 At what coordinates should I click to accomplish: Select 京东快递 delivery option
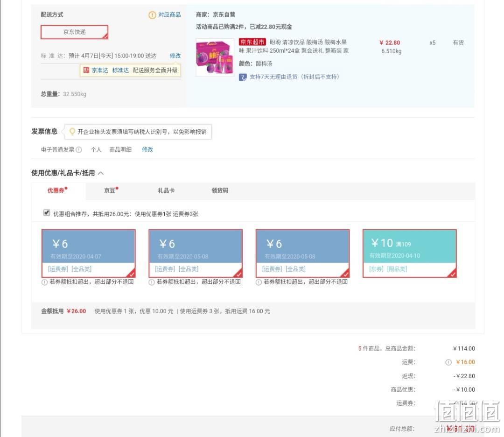(x=74, y=32)
